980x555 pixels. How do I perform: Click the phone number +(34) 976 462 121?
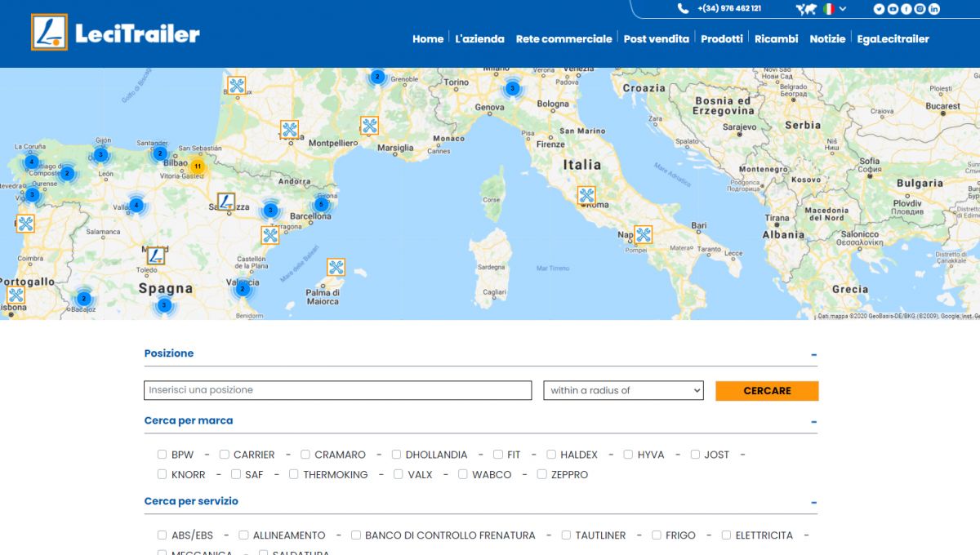729,9
